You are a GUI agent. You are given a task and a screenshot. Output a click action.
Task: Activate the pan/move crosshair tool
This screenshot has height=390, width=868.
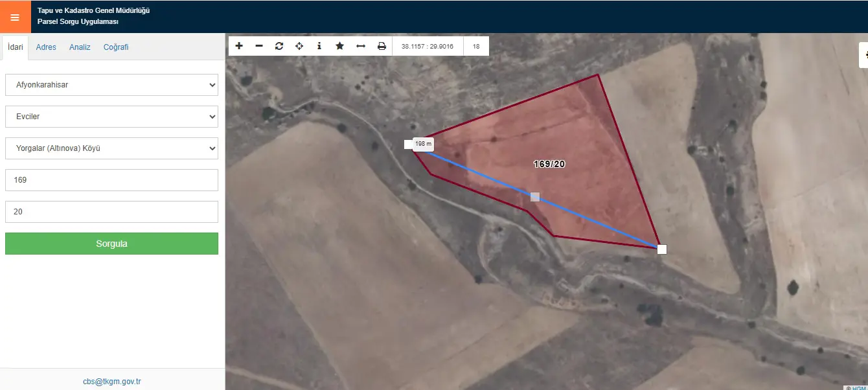coord(299,46)
